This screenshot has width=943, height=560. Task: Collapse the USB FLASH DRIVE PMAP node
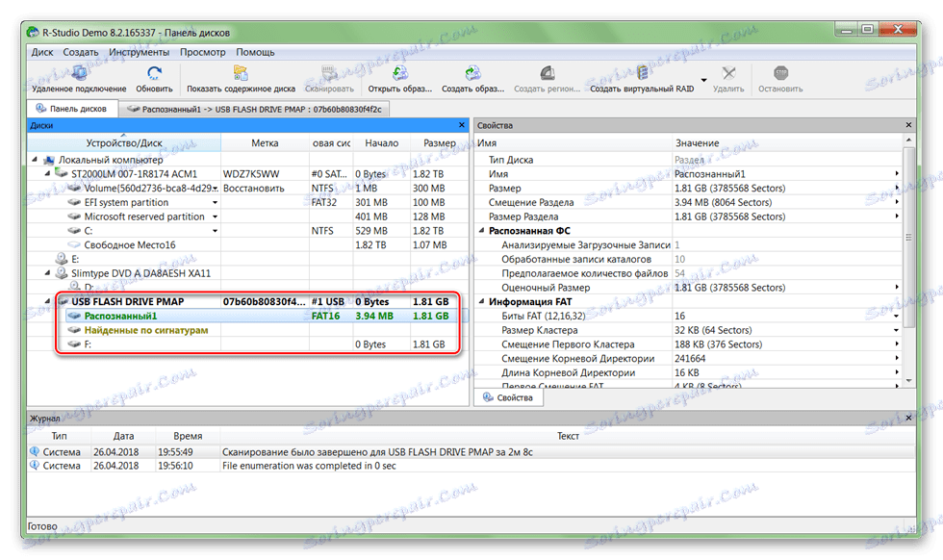[47, 301]
